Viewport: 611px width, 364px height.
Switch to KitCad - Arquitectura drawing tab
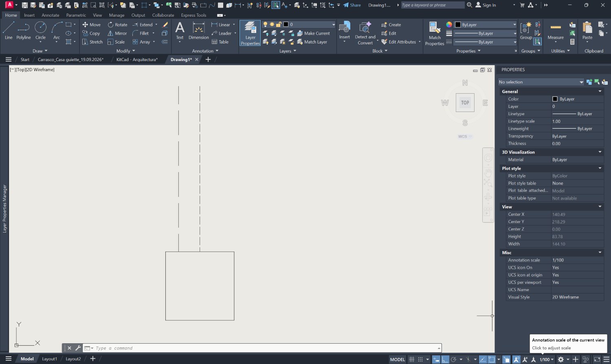tap(137, 59)
